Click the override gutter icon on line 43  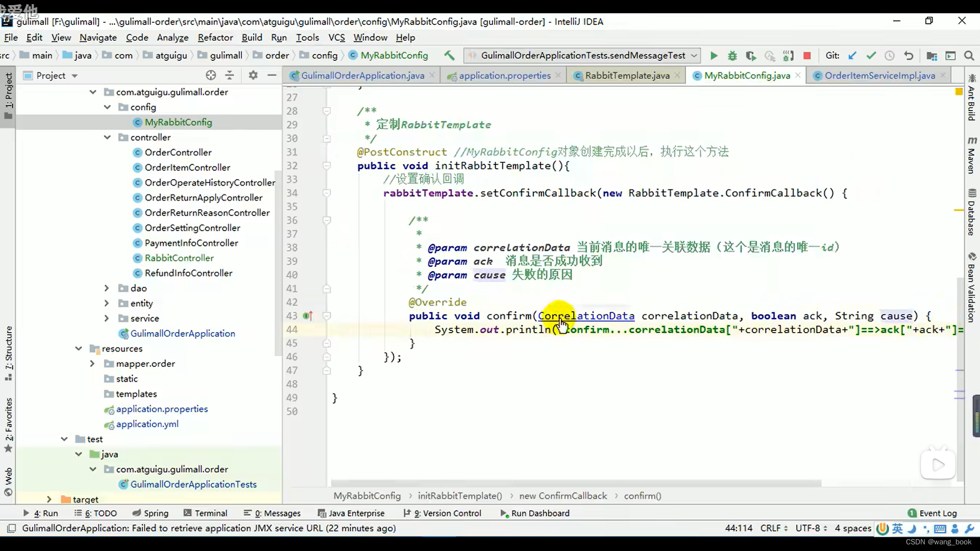click(x=307, y=316)
